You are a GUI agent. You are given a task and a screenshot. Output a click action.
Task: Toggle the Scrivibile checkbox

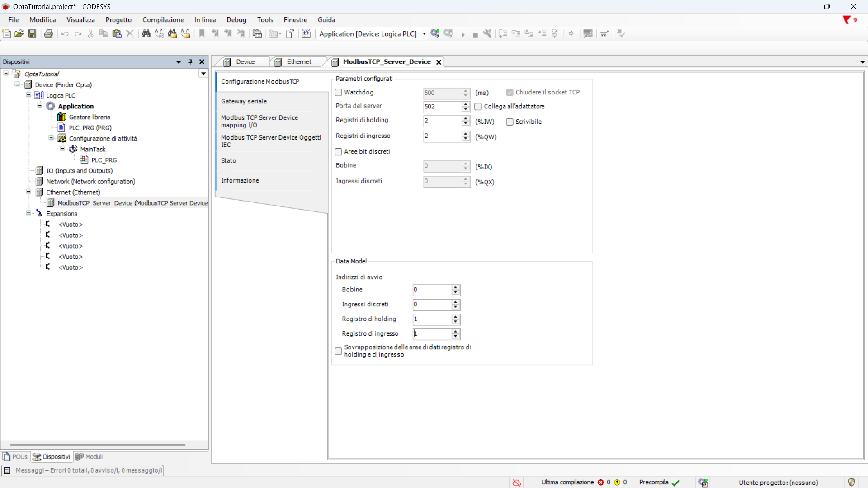pos(509,122)
